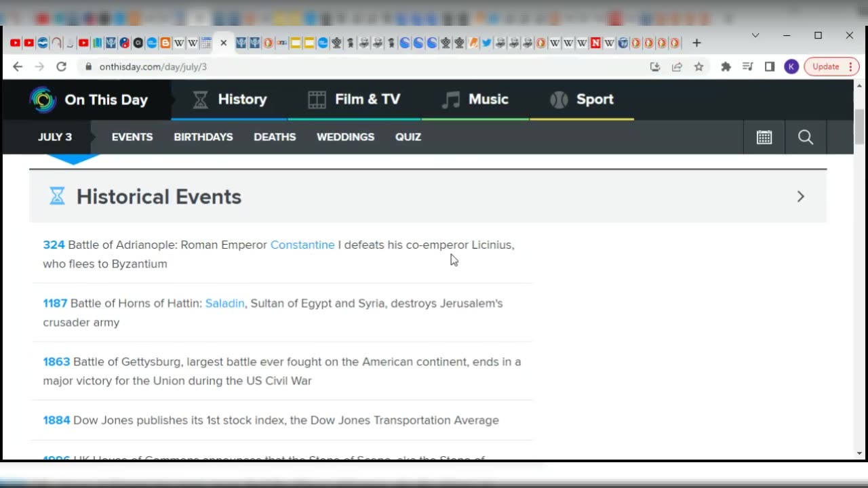Close the active On This Day tab
868x488 pixels.
223,43
